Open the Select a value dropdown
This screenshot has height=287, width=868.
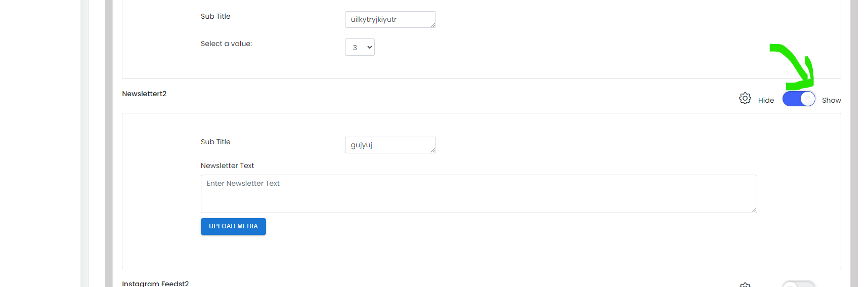360,47
